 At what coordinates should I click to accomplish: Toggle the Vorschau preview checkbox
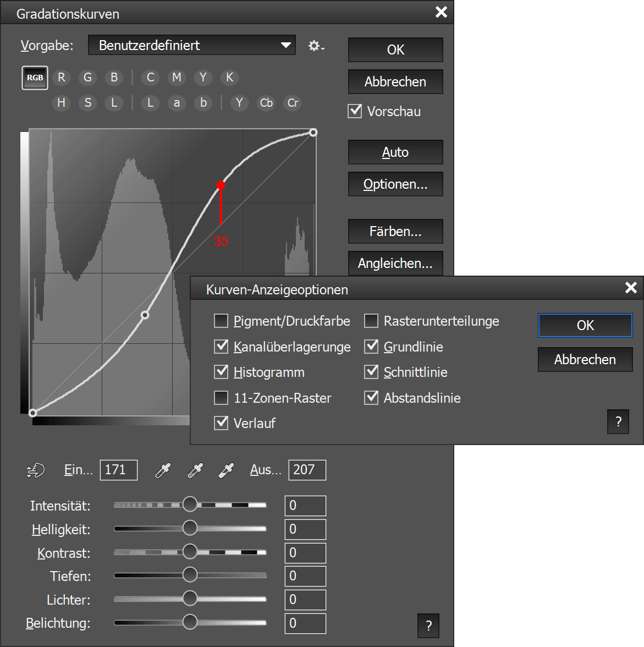pos(355,111)
